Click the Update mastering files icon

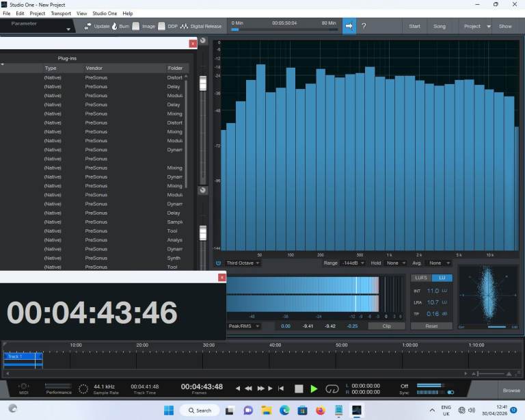[x=87, y=26]
